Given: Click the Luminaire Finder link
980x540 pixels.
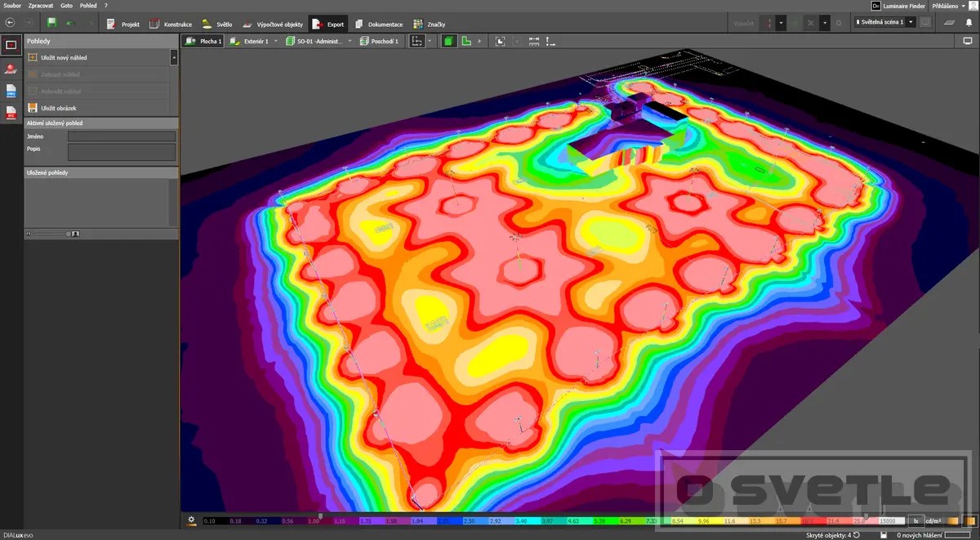Looking at the screenshot, I should tap(904, 5).
